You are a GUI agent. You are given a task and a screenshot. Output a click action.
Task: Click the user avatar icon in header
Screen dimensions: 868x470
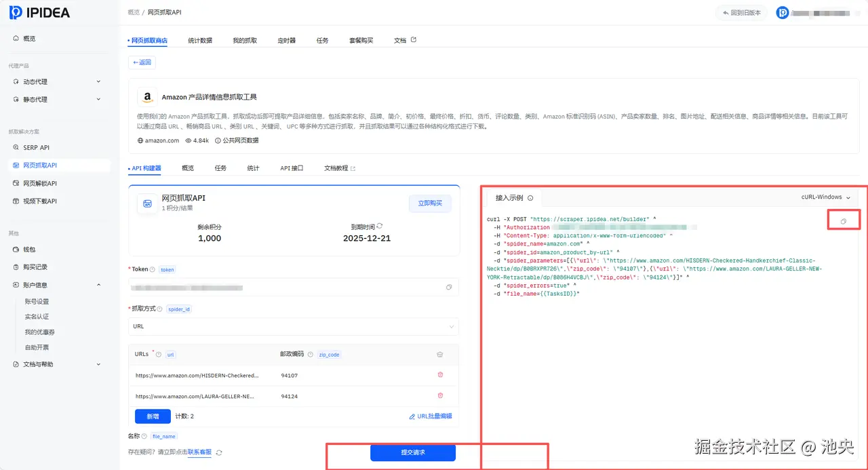[x=783, y=12]
